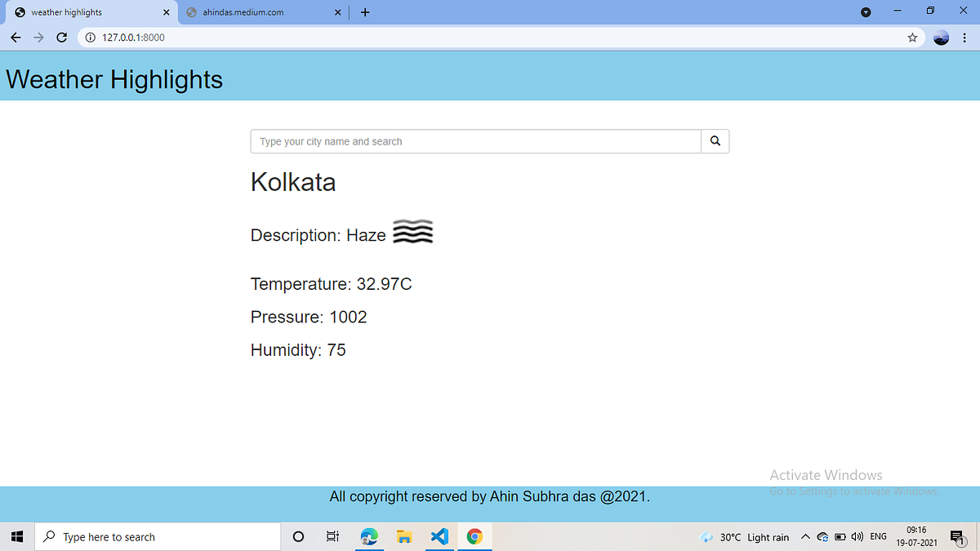This screenshot has width=980, height=551.
Task: Click the site info icon in address bar
Action: (90, 38)
